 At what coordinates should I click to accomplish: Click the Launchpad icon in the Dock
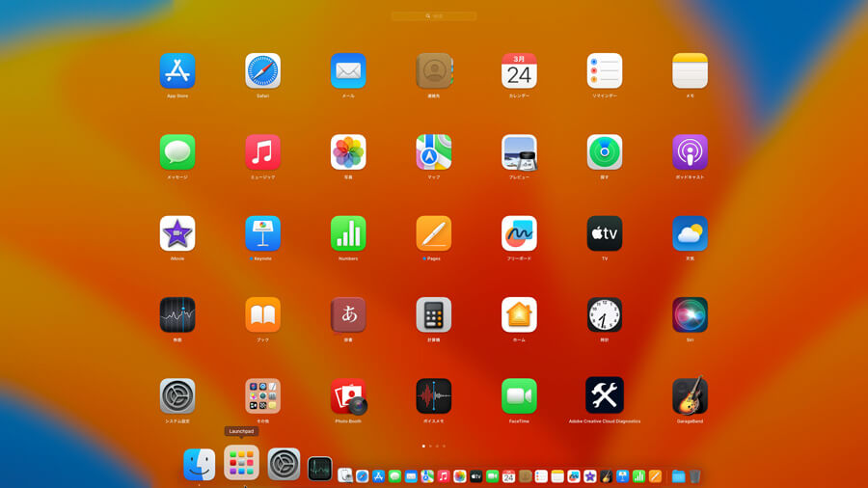click(x=241, y=463)
